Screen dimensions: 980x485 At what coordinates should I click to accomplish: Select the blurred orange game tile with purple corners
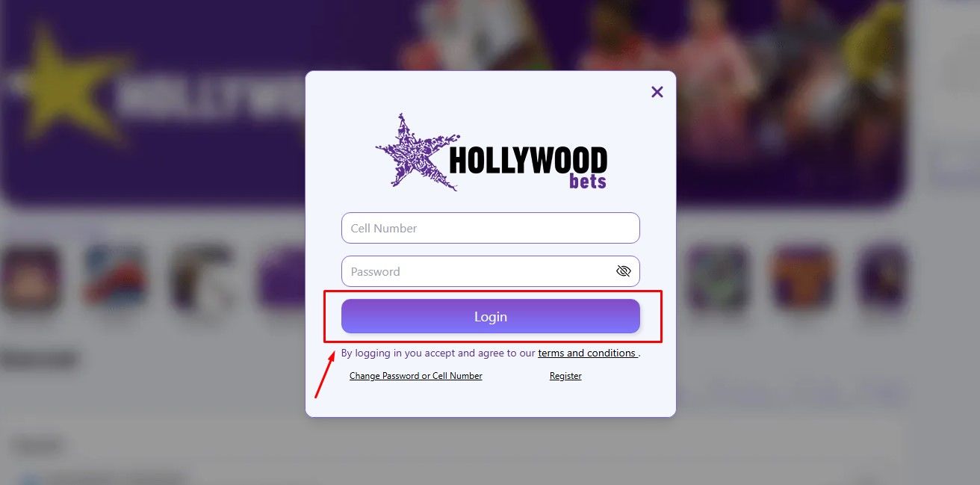(802, 278)
